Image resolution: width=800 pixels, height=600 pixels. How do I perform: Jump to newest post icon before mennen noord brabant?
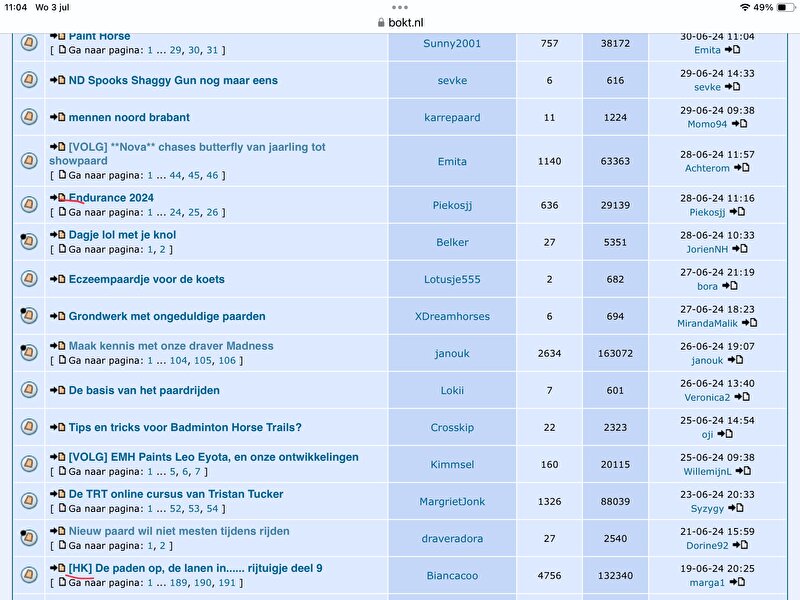click(x=58, y=117)
